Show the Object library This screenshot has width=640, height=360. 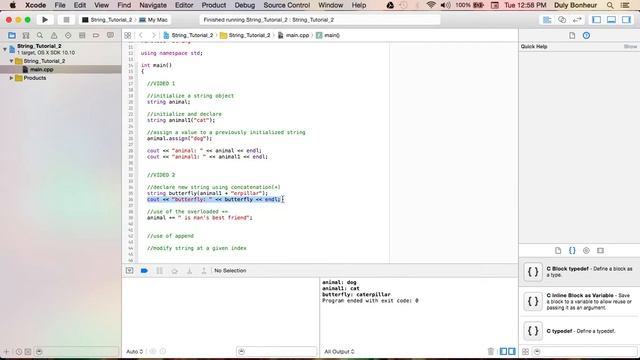click(586, 251)
